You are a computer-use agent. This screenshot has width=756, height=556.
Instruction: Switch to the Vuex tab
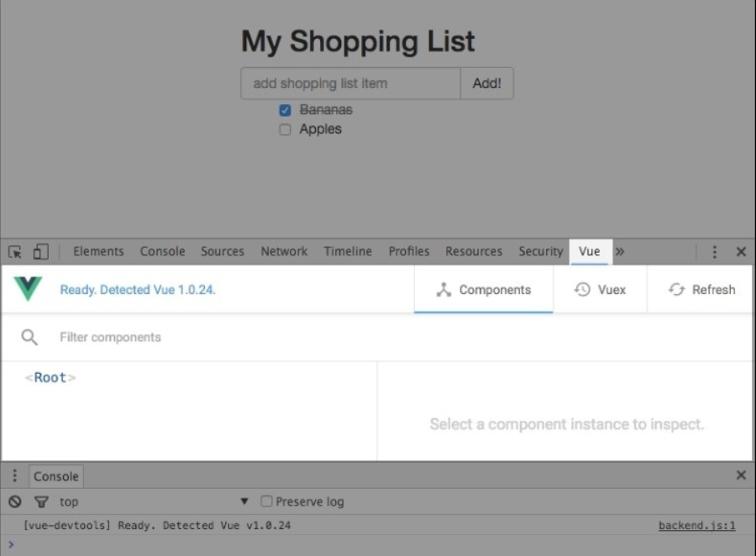(x=600, y=290)
